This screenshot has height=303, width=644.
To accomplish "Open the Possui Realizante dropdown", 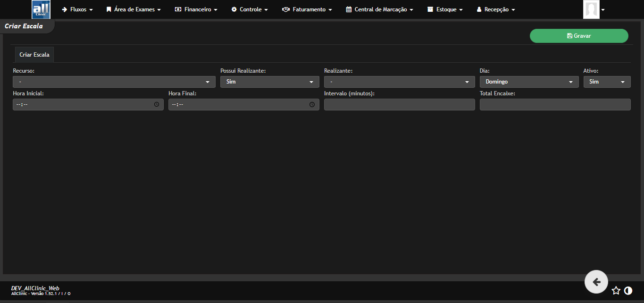I will tap(270, 82).
